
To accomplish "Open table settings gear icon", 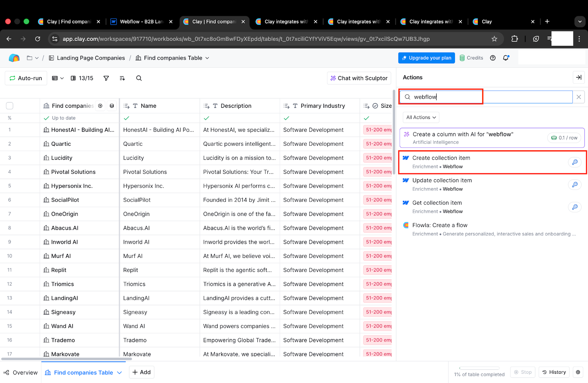I will (578, 372).
